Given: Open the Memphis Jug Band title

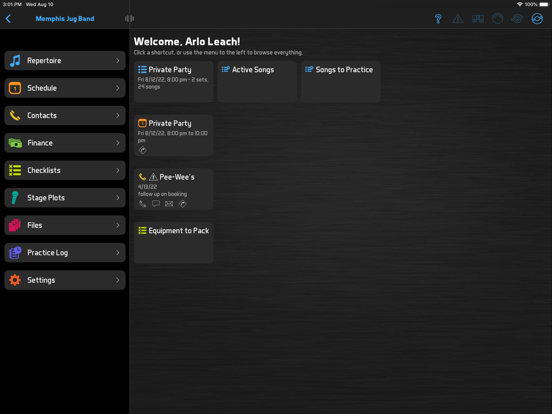Looking at the screenshot, I should coord(65,19).
